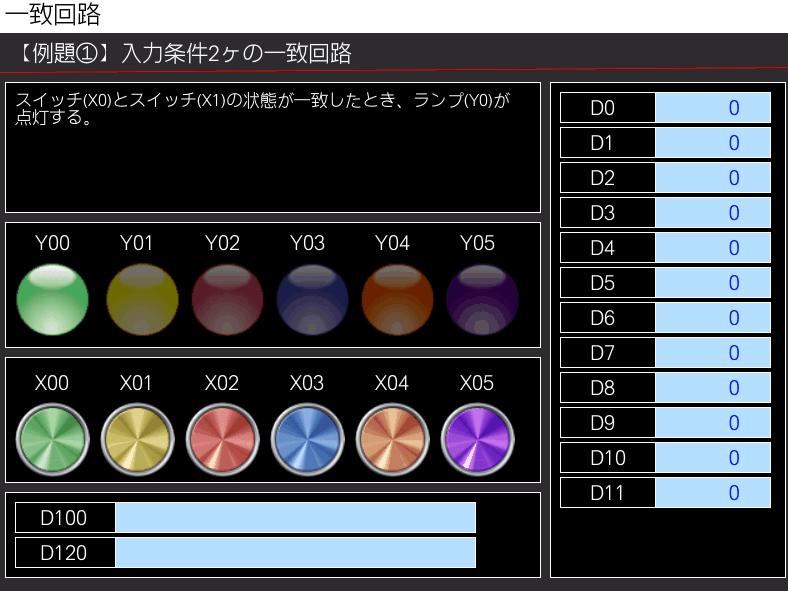Select the D2 value field
Screen dimensions: 788x591
point(713,177)
